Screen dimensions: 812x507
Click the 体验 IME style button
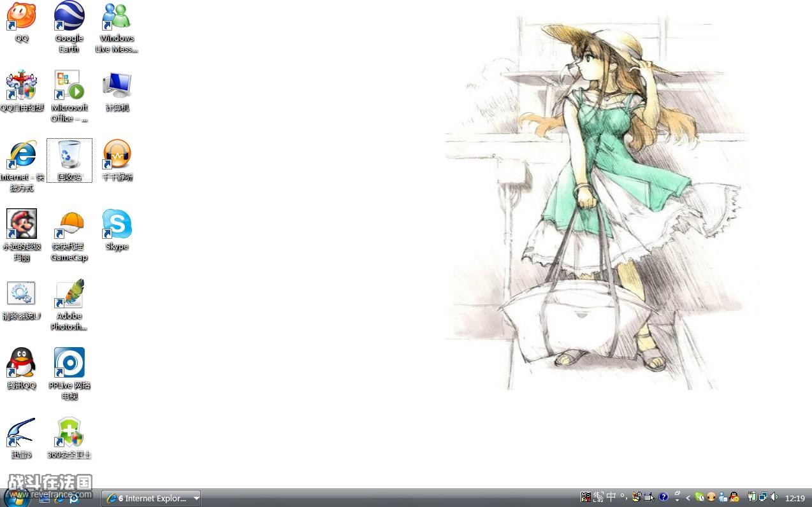coord(598,497)
